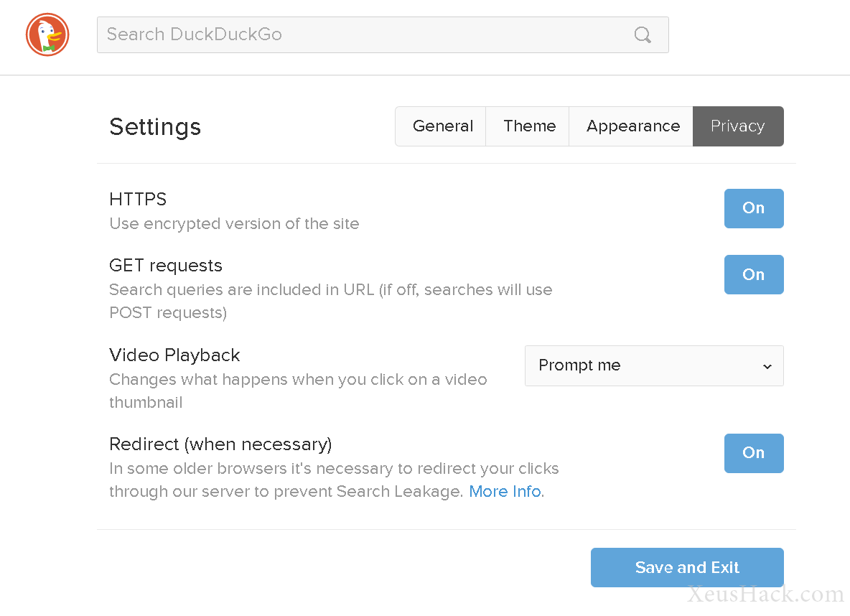850x616 pixels.
Task: Turn off the GET requests toggle
Action: tap(754, 274)
